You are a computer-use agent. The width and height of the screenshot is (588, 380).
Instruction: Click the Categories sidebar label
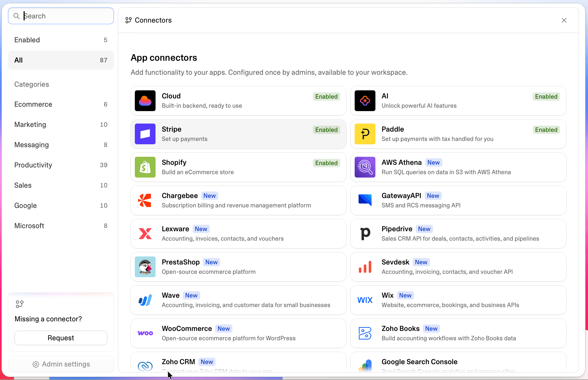(32, 84)
